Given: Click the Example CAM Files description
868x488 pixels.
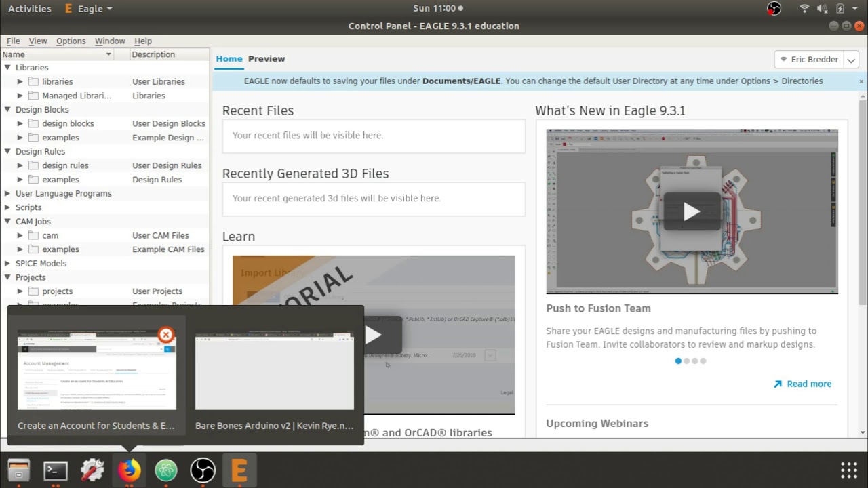Looking at the screenshot, I should point(168,249).
